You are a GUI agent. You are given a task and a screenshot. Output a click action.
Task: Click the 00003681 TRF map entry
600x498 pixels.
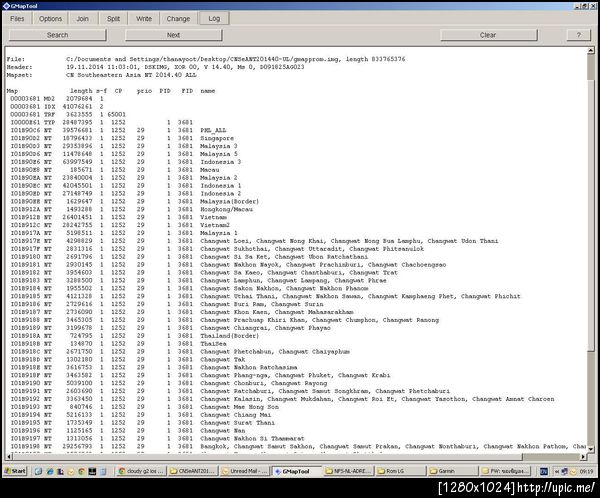click(x=68, y=114)
